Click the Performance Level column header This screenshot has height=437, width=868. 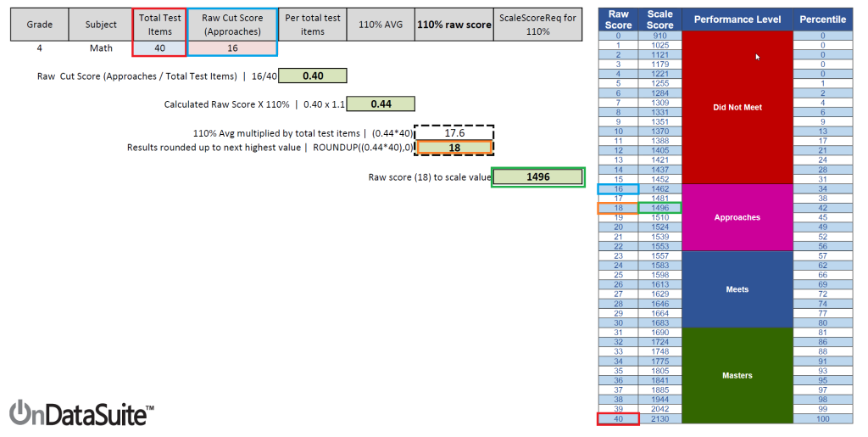coord(737,19)
